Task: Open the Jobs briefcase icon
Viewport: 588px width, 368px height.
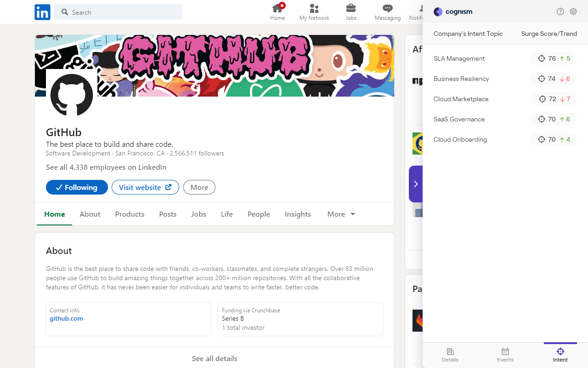Action: click(351, 9)
